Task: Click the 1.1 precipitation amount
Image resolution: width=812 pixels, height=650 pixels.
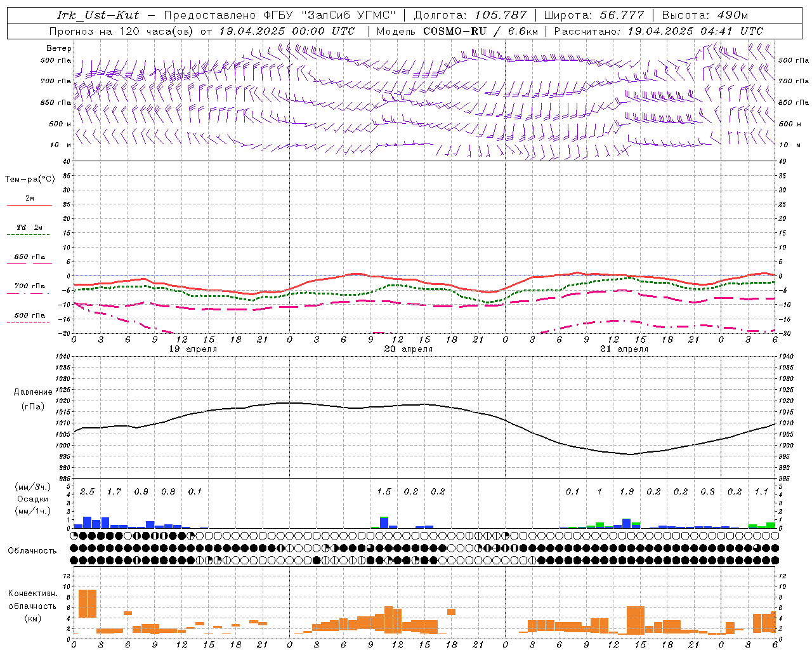Action: coord(761,492)
